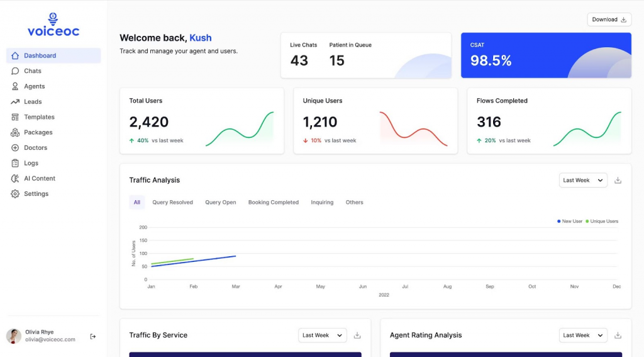Screen dimensions: 644x357
Task: Click the Download button at top right
Action: click(x=609, y=20)
